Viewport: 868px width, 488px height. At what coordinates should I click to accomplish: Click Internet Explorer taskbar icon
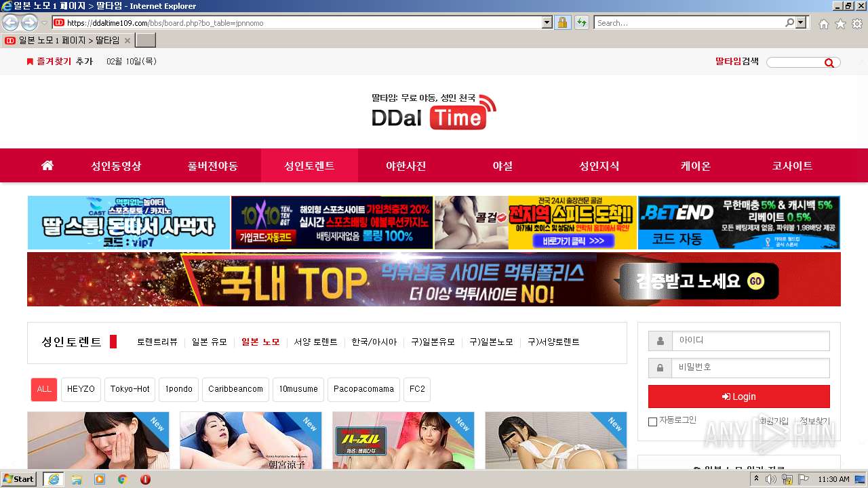[54, 479]
